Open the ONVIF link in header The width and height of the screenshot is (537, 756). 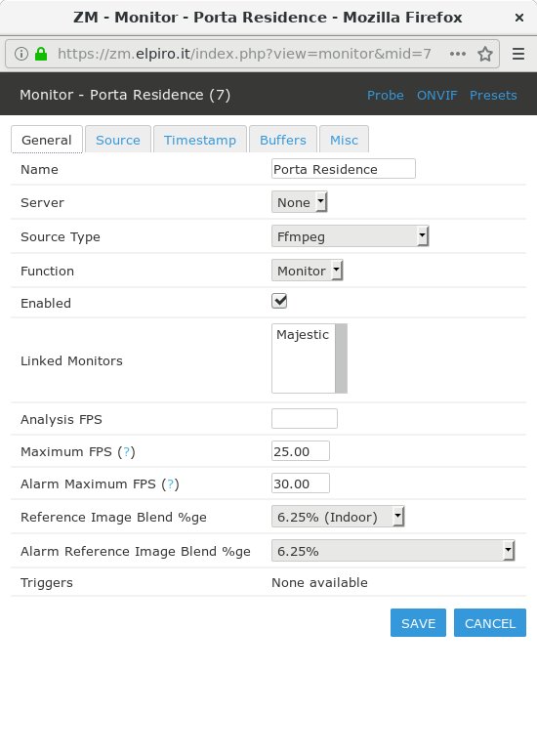tap(436, 95)
